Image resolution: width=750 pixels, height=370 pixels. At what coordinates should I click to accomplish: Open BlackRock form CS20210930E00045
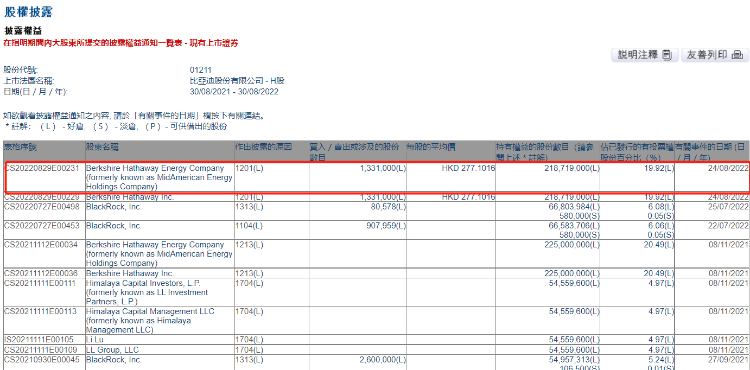pyautogui.click(x=41, y=359)
